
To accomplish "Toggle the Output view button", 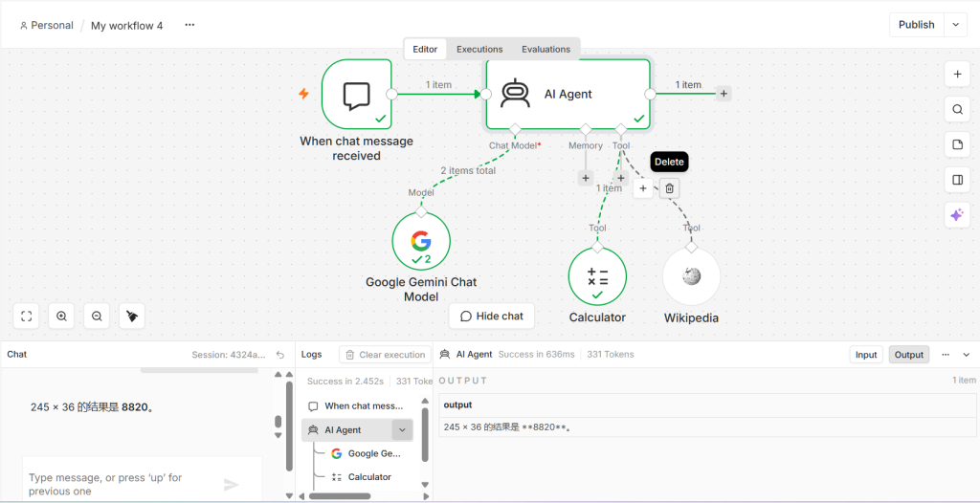I will pos(909,354).
